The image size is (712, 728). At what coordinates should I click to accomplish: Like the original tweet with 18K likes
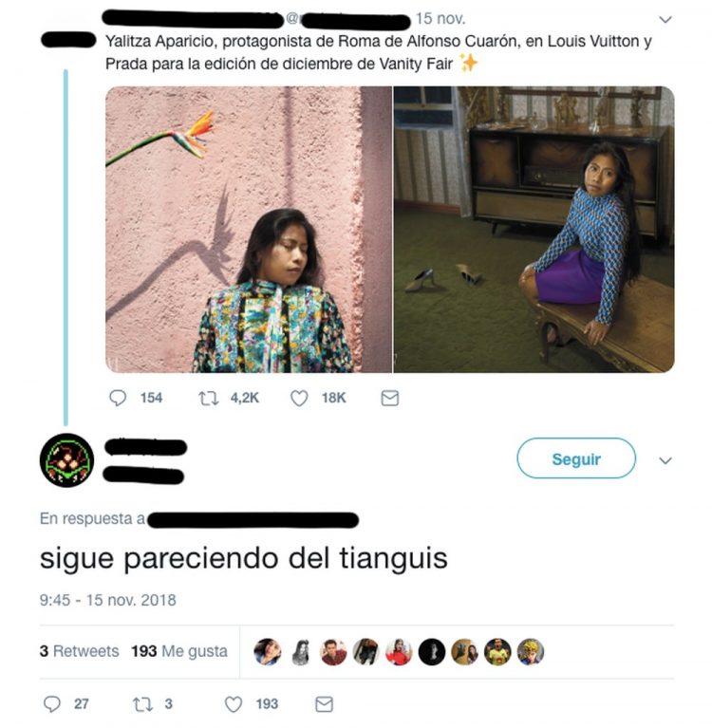pos(299,399)
